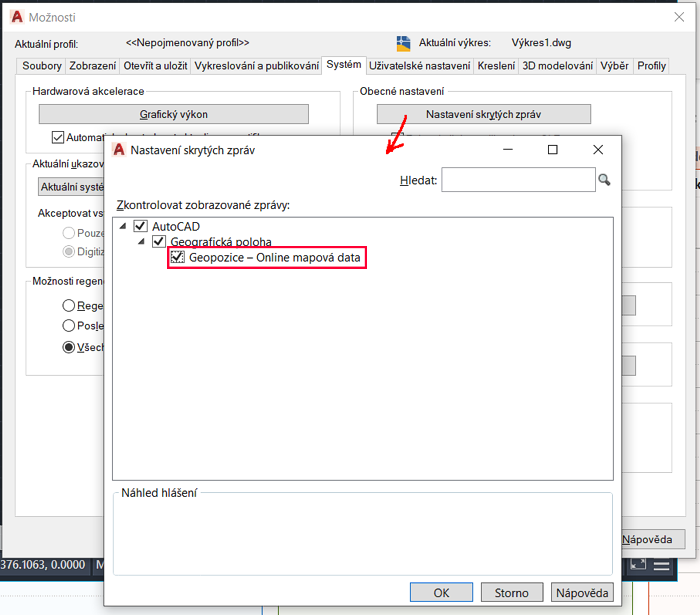Click the clean screen icon in status bar
This screenshot has height=615, width=700.
(x=637, y=565)
